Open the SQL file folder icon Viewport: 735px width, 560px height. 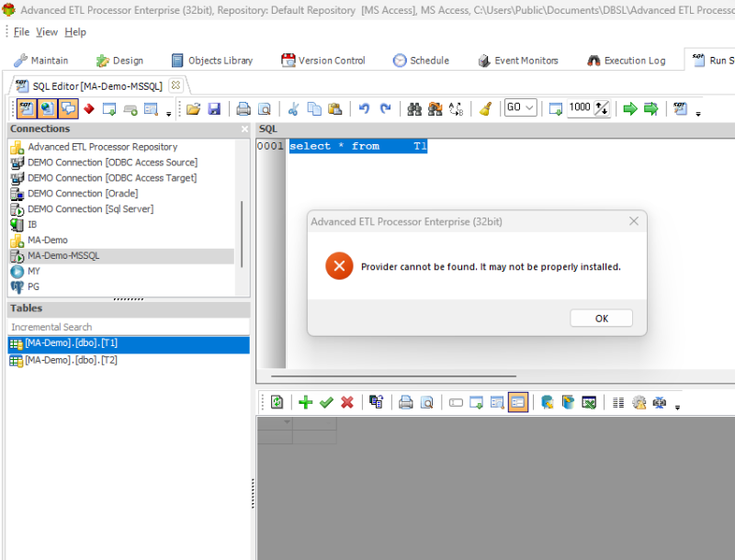(193, 109)
